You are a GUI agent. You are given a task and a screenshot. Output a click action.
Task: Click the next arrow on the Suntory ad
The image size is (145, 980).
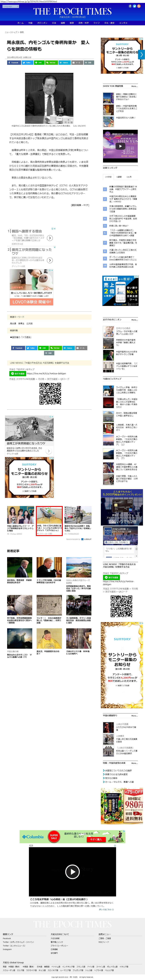coord(142,54)
